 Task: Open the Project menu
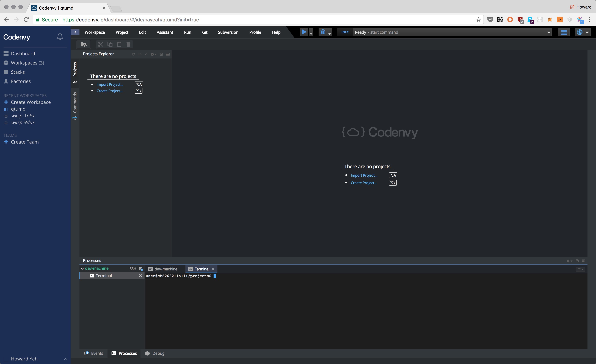[122, 32]
